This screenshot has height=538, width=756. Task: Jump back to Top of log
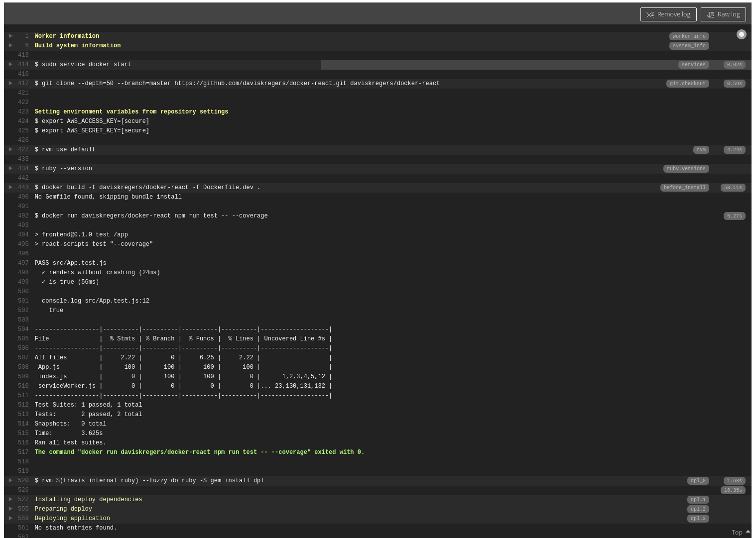pos(741,532)
